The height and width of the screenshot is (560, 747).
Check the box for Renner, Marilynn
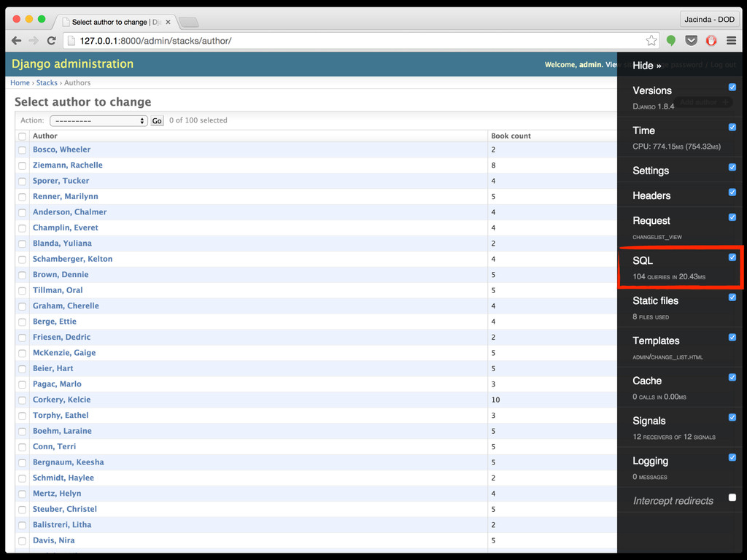tap(23, 197)
